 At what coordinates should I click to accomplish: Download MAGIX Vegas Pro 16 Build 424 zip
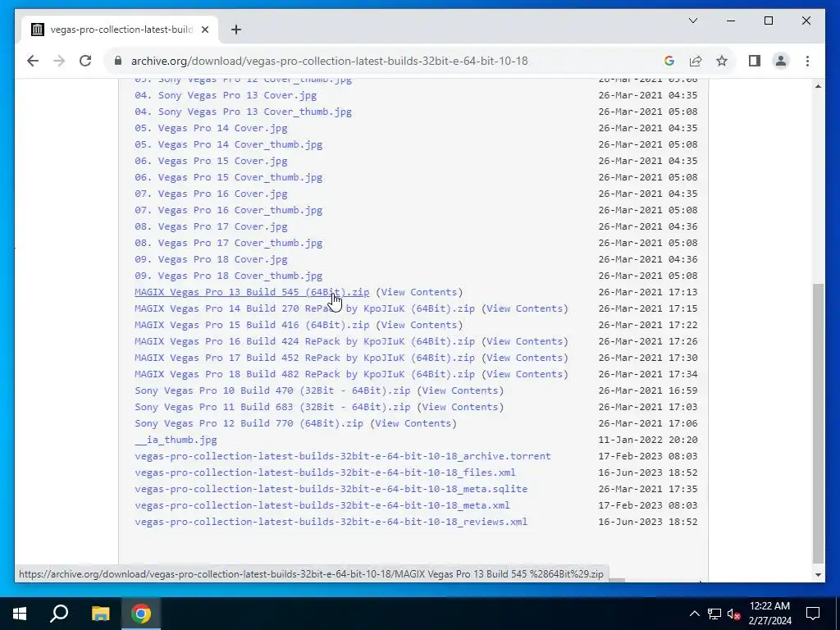[304, 341]
